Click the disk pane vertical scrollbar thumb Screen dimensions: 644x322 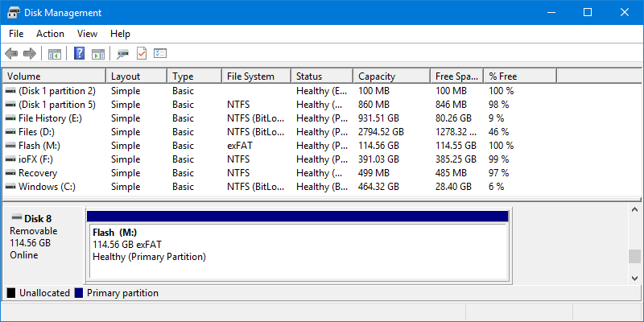pos(635,257)
